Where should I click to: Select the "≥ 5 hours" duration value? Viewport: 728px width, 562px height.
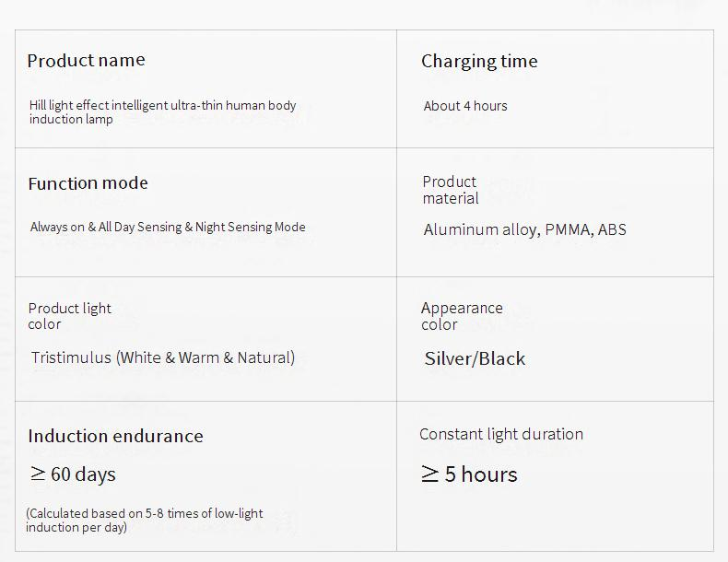pyautogui.click(x=469, y=474)
